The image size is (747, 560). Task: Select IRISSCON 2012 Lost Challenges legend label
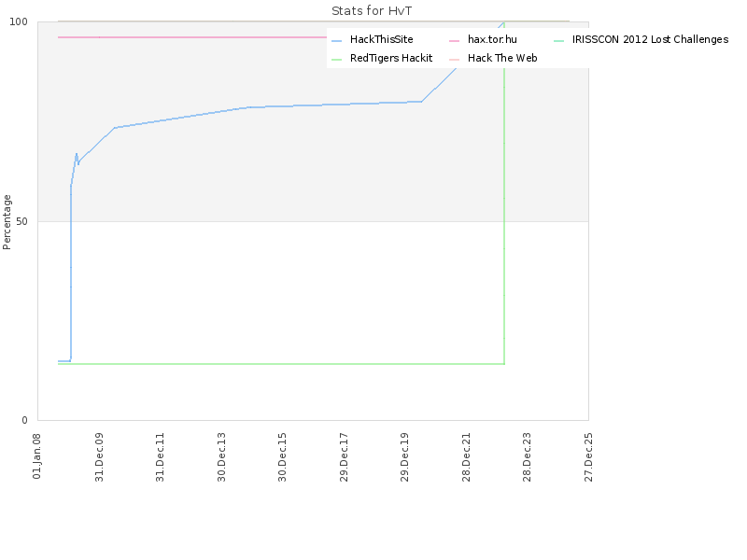tap(650, 39)
